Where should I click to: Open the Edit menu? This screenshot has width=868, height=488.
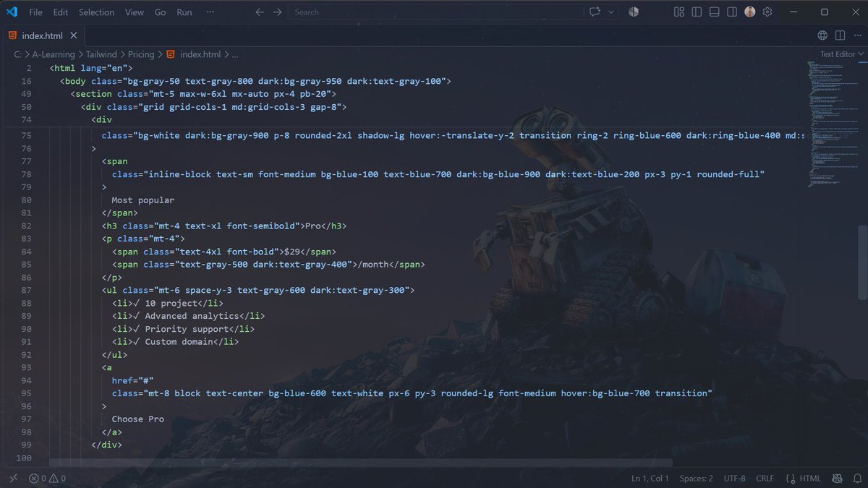(61, 12)
